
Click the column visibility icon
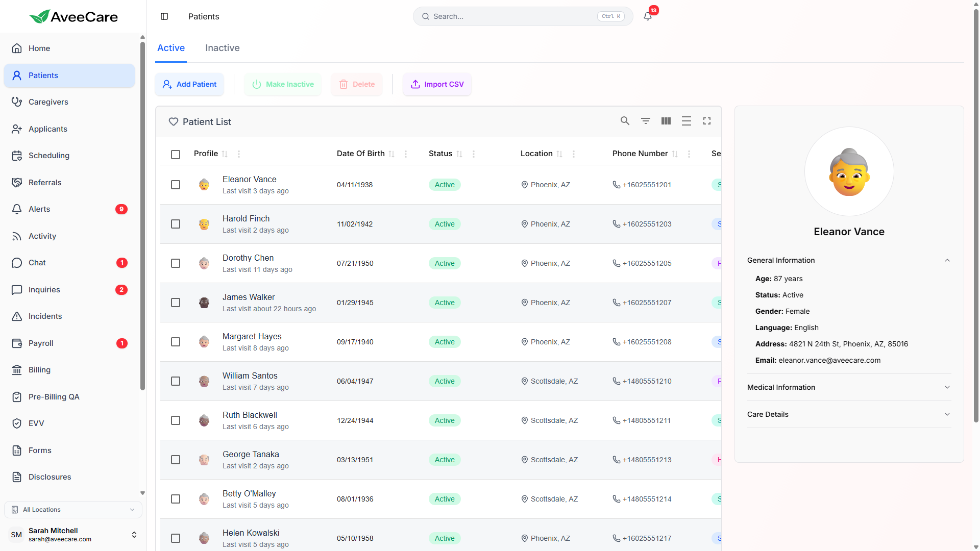pos(666,121)
